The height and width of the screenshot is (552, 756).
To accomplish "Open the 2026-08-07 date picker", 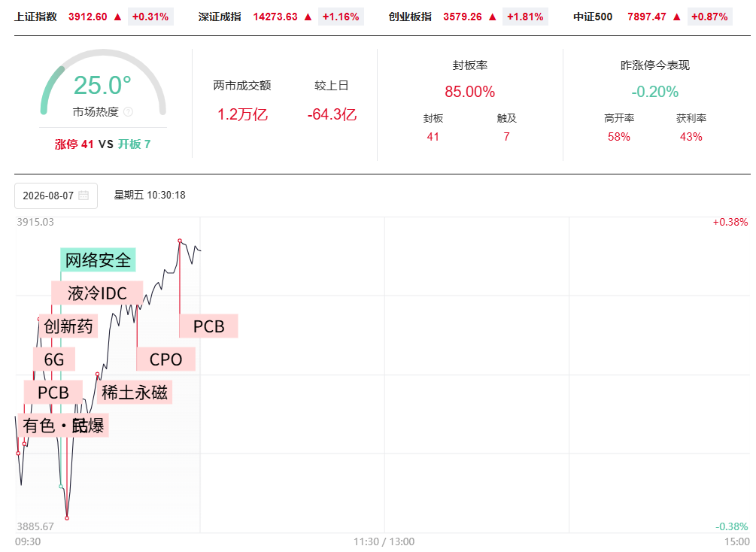I will pos(56,196).
